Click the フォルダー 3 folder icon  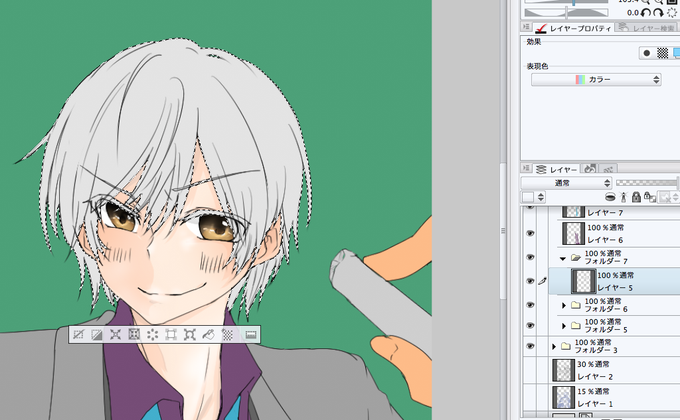[566, 346]
